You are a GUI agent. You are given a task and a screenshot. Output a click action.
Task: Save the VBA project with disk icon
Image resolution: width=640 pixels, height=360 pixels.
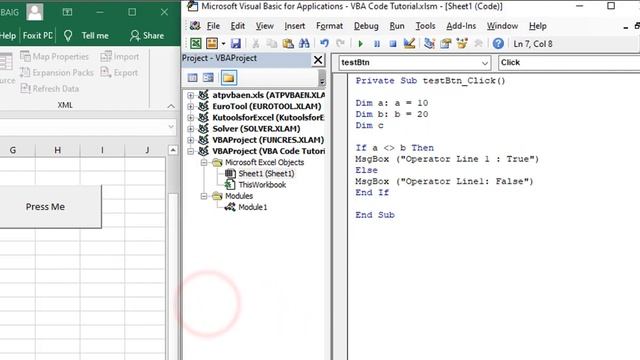236,43
